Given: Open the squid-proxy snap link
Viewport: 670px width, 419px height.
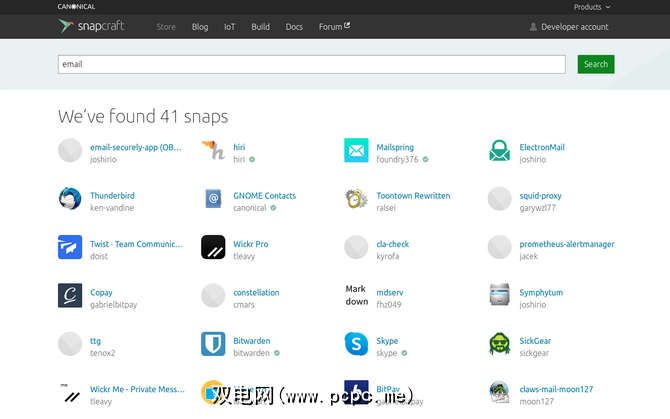Looking at the screenshot, I should tap(540, 196).
